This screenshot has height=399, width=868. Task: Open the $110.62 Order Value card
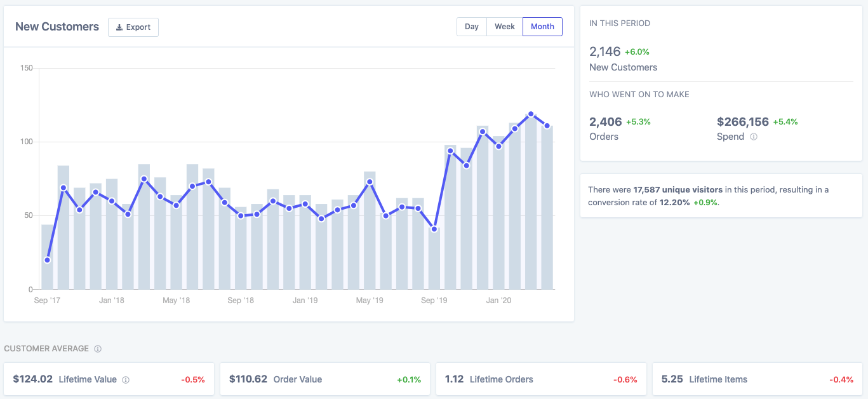tap(324, 379)
